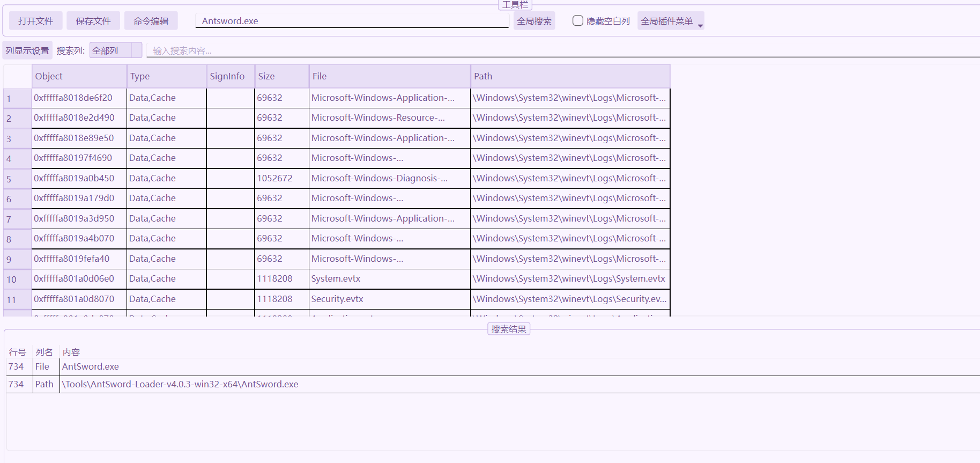
Task: Open the 列显示设置 column display settings
Action: 27,50
